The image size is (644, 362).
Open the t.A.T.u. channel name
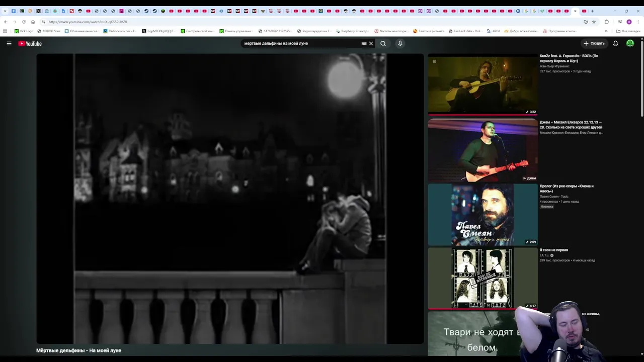click(x=544, y=255)
